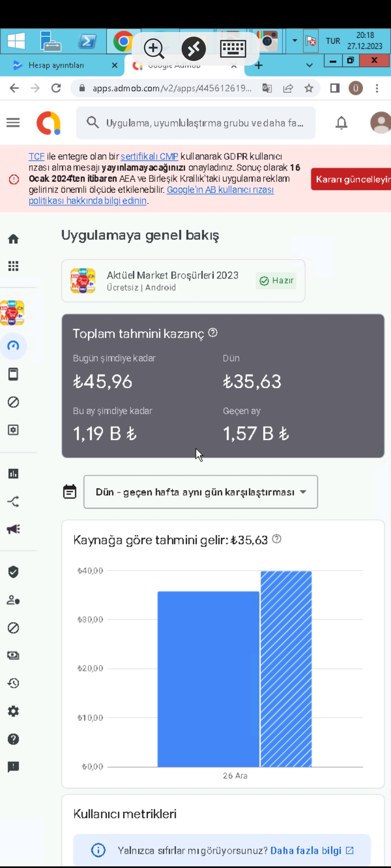This screenshot has width=391, height=868.
Task: Click the help question mark sidebar icon
Action: (13, 739)
